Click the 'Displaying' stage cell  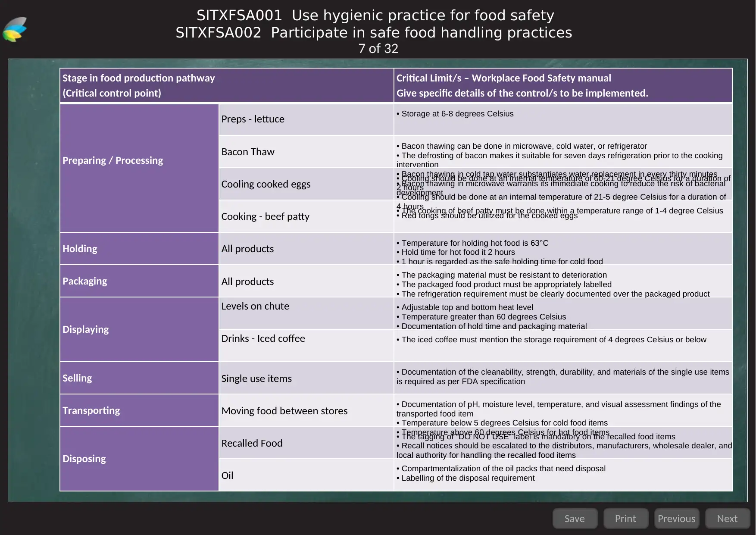click(x=139, y=329)
